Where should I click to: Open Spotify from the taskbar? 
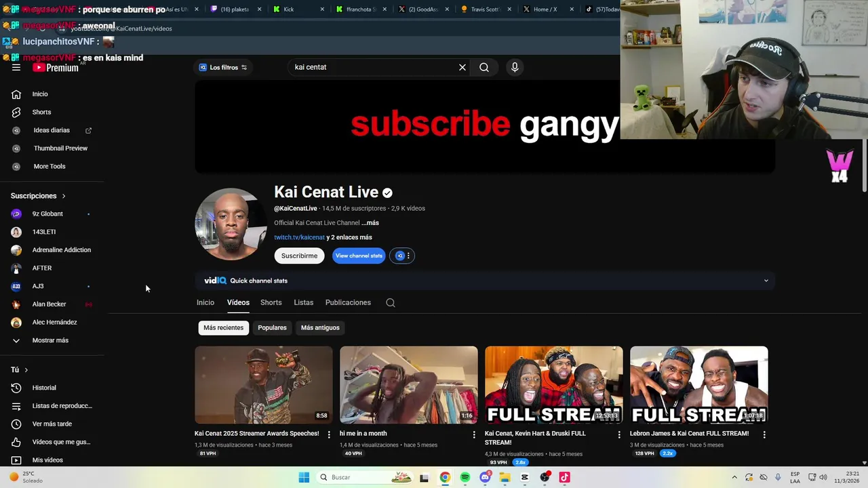tap(465, 477)
